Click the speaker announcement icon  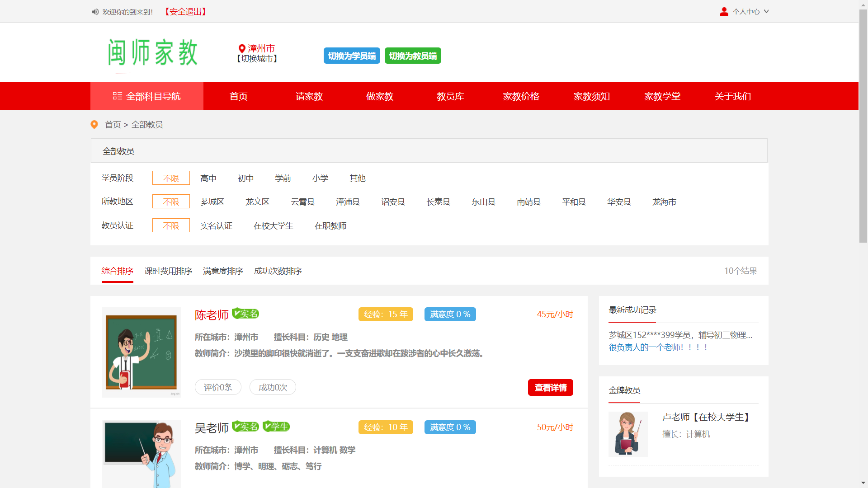coord(95,12)
